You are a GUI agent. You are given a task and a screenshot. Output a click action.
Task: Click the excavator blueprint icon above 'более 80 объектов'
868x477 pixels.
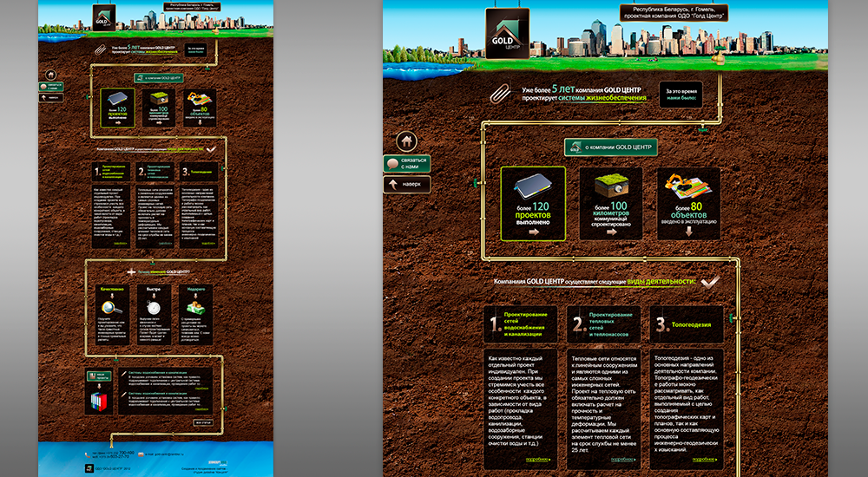[688, 187]
